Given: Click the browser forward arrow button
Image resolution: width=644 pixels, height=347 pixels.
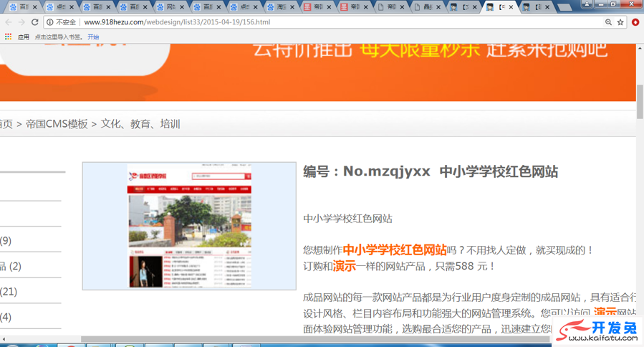Looking at the screenshot, I should 21,22.
